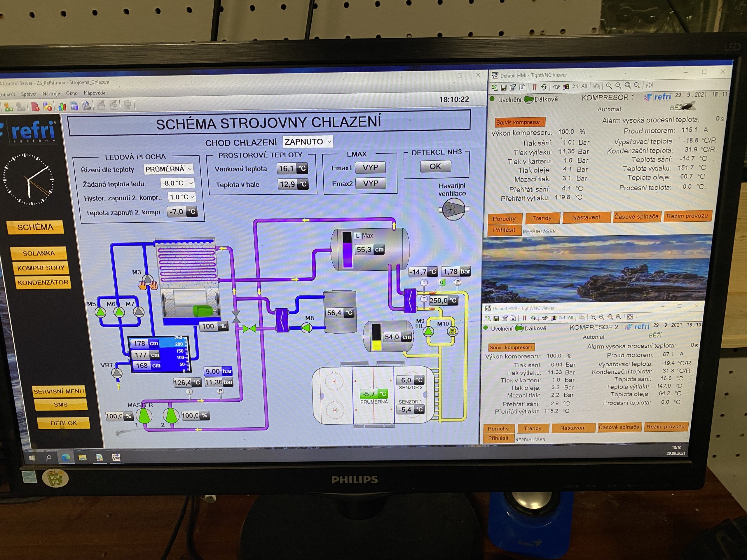Toggle Uvolnění Dálkově indicator for Kompresor 2
747x560 pixels.
519,328
